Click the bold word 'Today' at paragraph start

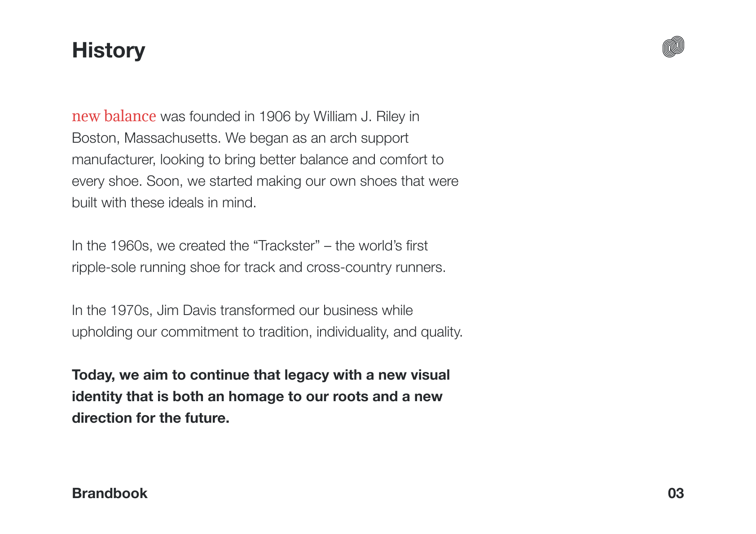click(92, 375)
